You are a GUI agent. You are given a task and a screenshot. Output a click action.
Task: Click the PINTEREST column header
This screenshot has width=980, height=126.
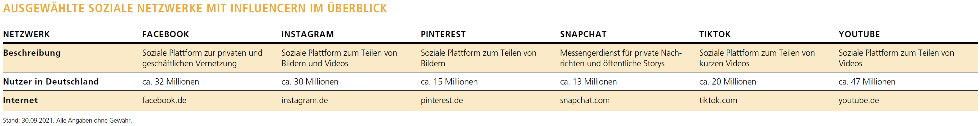[443, 35]
